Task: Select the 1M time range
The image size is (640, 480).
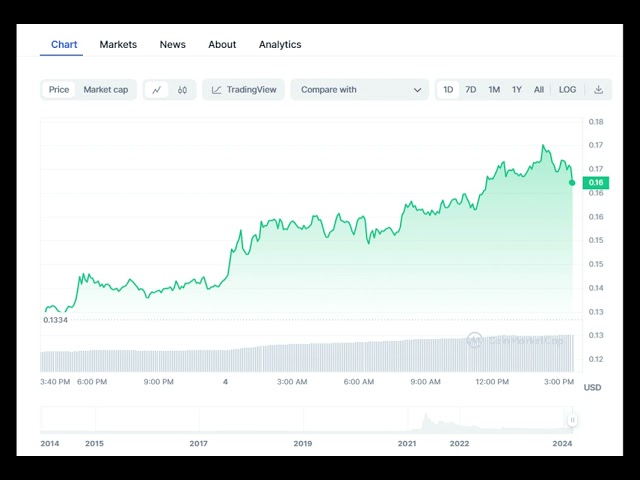Action: click(x=494, y=90)
